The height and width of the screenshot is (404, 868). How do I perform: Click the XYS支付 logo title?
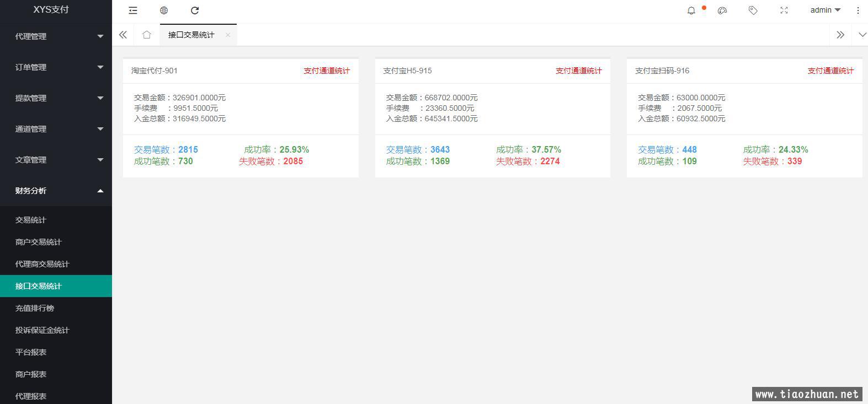pyautogui.click(x=51, y=9)
